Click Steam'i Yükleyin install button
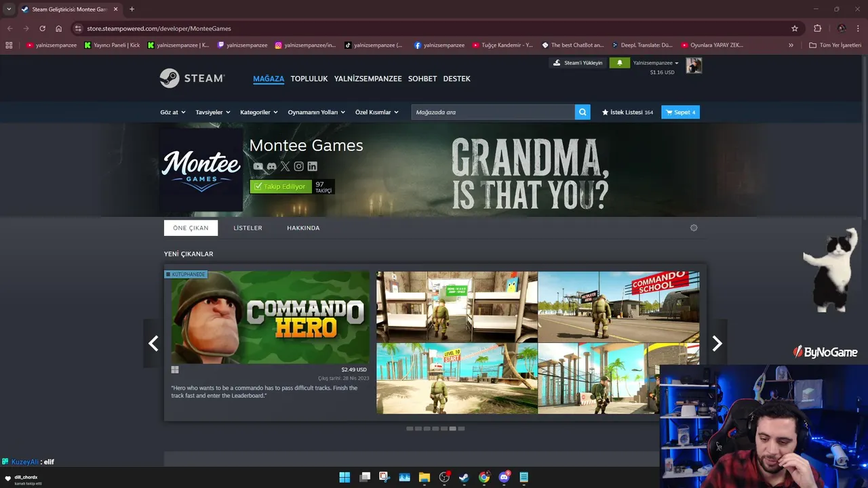Screen dimensions: 868x488 pyautogui.click(x=578, y=63)
